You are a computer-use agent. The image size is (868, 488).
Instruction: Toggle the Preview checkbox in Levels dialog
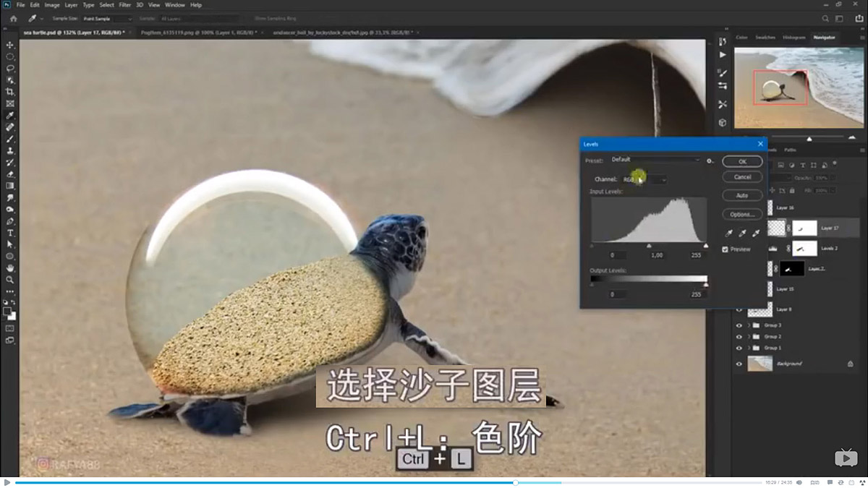coord(726,249)
